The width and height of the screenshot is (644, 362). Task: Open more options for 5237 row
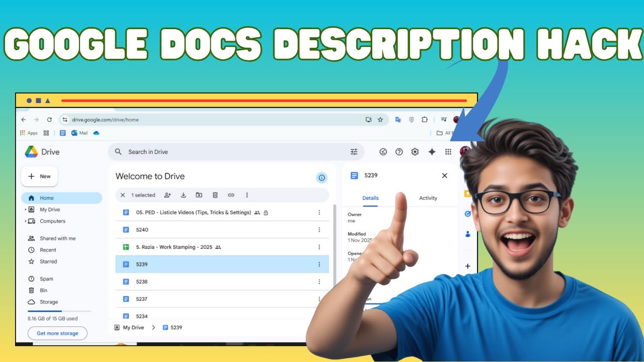319,299
